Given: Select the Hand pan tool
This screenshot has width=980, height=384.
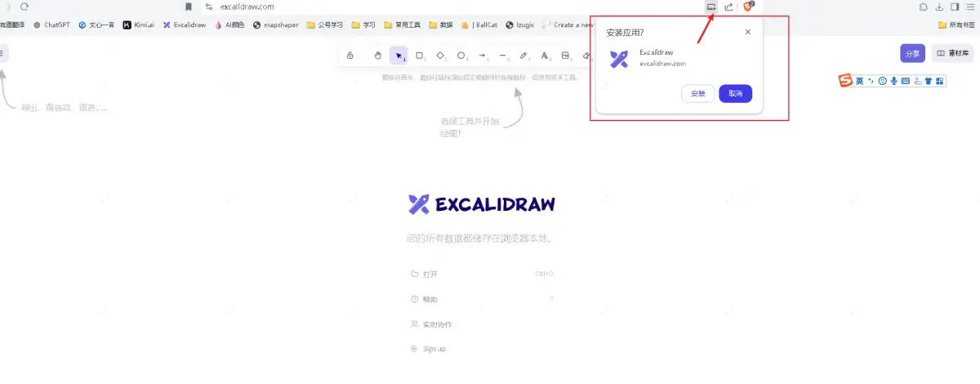Looking at the screenshot, I should [x=377, y=56].
